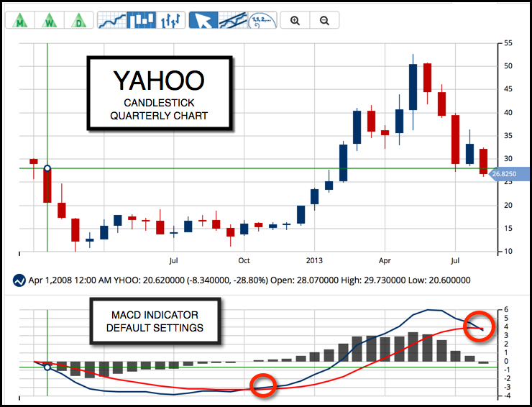
Task: Select the line chart type
Action: [x=112, y=20]
